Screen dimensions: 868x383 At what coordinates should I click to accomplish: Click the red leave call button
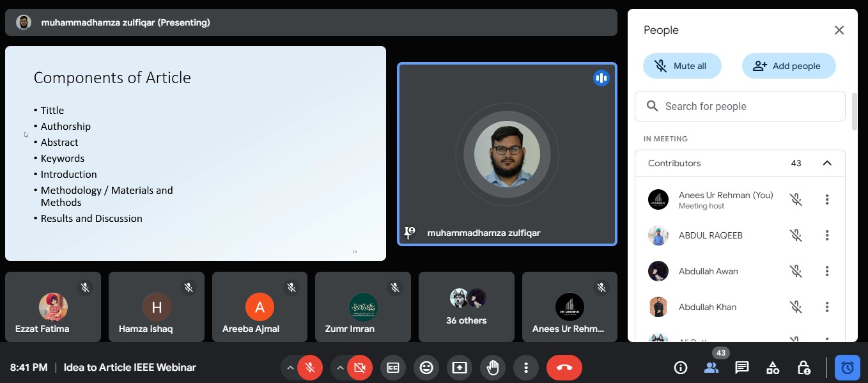564,368
